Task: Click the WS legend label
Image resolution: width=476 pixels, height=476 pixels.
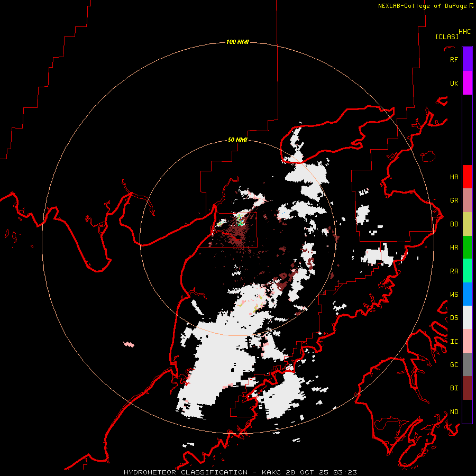Action: click(454, 294)
